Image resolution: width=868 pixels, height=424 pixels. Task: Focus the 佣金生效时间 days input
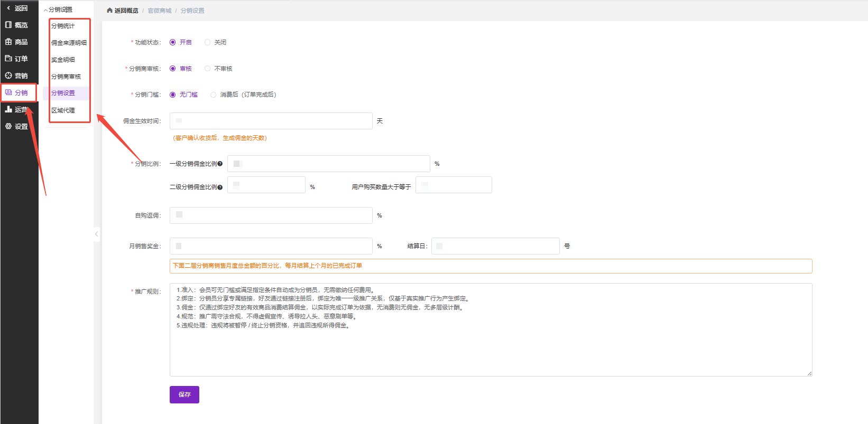(271, 121)
